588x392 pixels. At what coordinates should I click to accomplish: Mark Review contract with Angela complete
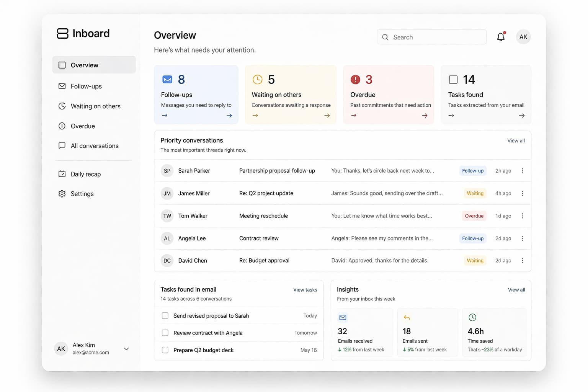tap(165, 333)
